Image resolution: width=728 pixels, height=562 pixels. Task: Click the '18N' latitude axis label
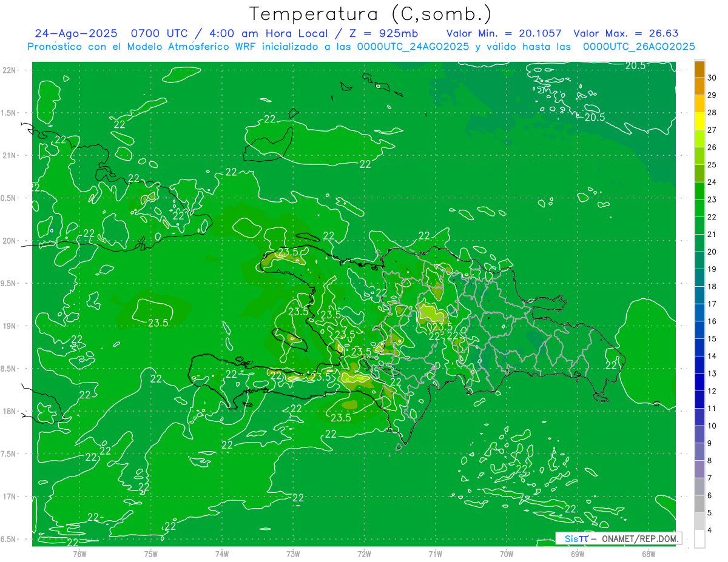(x=8, y=412)
